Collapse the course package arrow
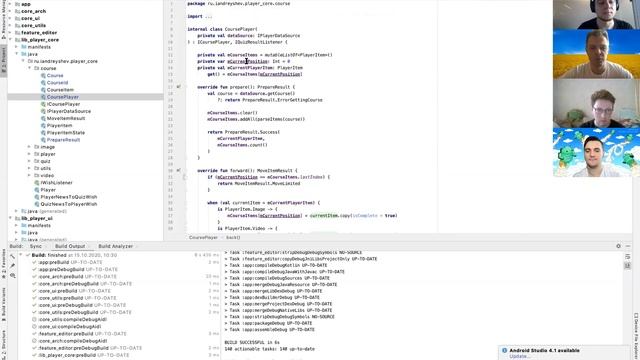This screenshot has height=360, width=640. click(x=29, y=68)
